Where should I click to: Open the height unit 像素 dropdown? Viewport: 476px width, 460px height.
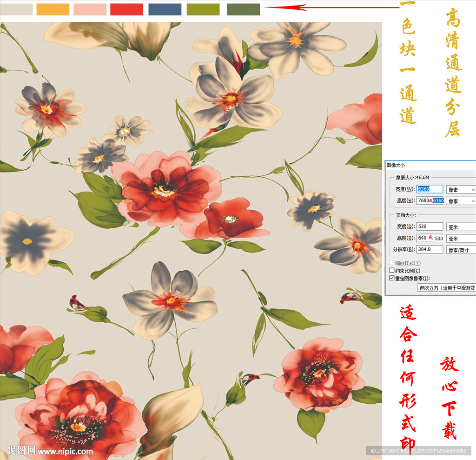461,201
